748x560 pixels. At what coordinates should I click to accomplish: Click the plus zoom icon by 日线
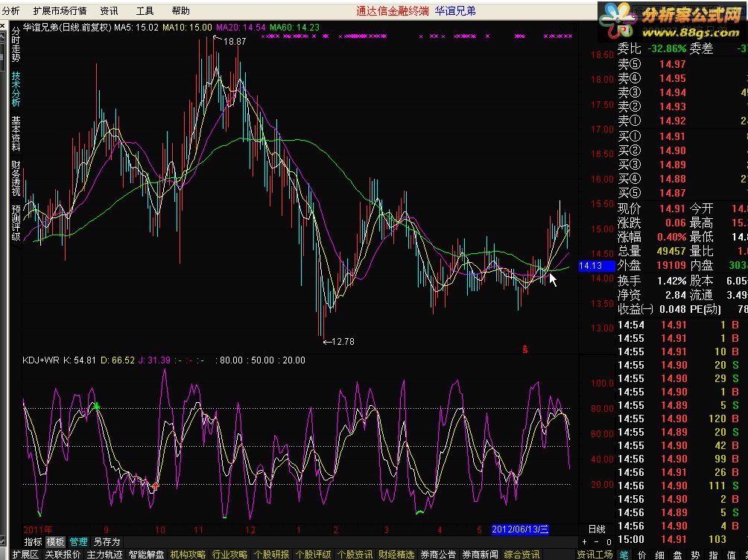point(584,542)
